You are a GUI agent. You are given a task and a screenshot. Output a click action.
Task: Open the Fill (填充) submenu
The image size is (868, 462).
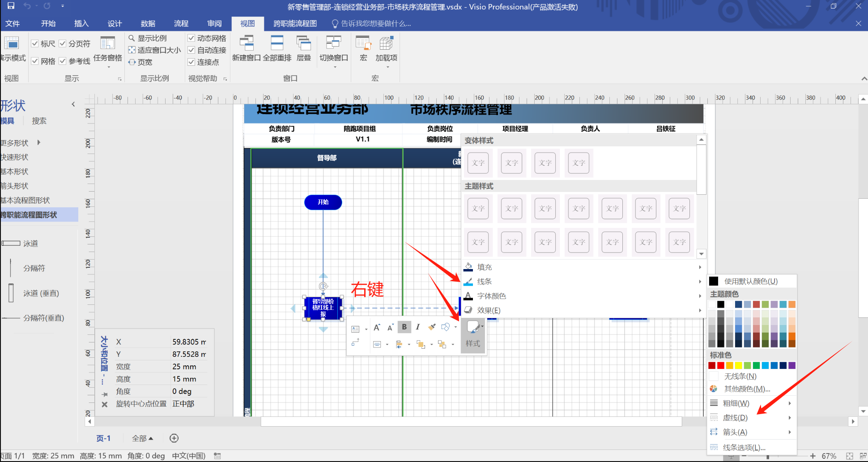[x=583, y=267]
